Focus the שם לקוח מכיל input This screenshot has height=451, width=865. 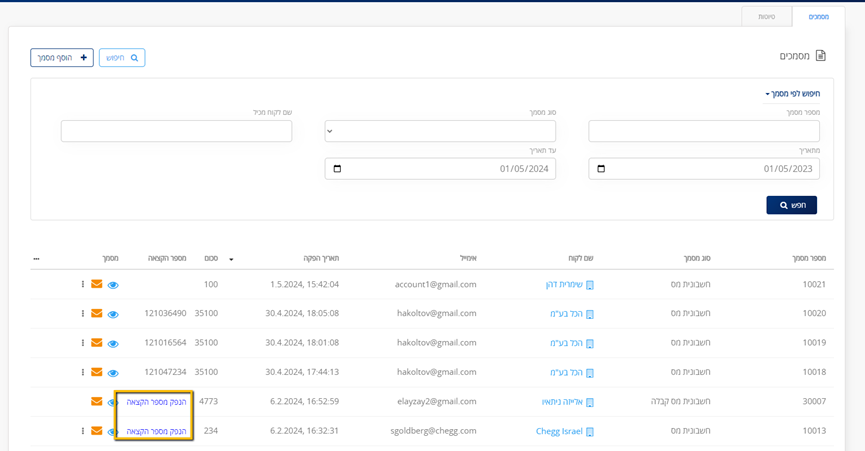177,131
